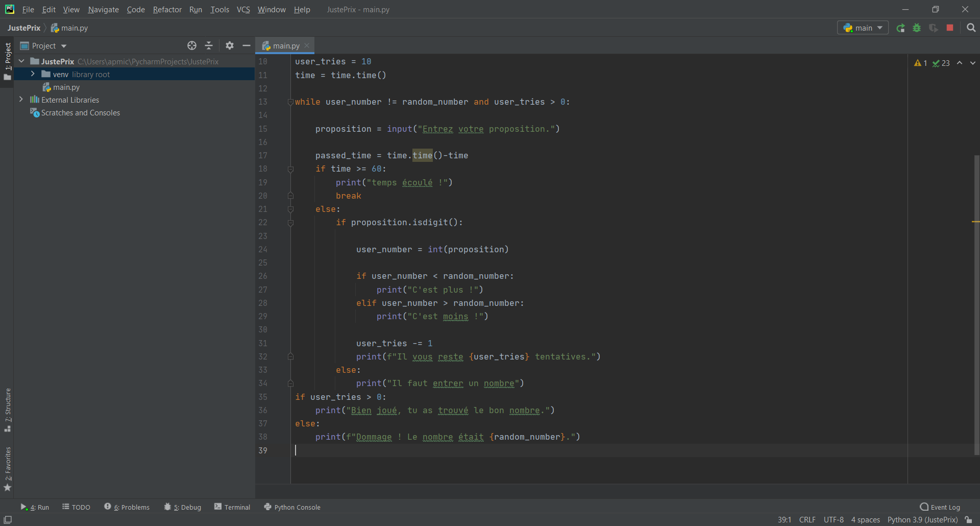The width and height of the screenshot is (980, 526).
Task: Click the 39:1 line column indicator
Action: click(x=784, y=520)
